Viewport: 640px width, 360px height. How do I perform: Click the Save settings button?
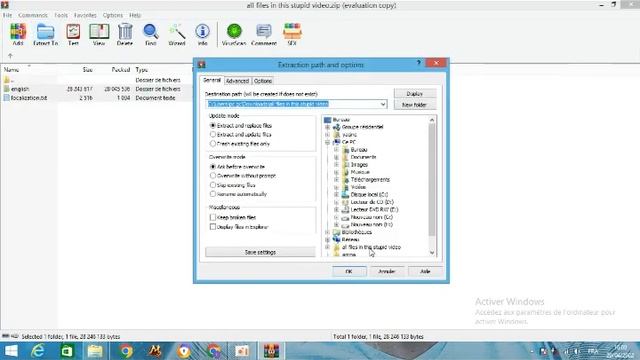pos(260,252)
